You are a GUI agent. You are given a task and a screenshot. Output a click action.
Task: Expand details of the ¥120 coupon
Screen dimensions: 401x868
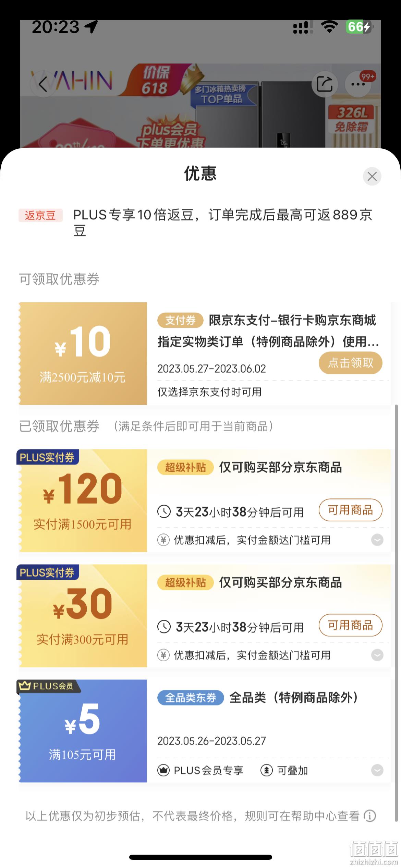tap(377, 540)
